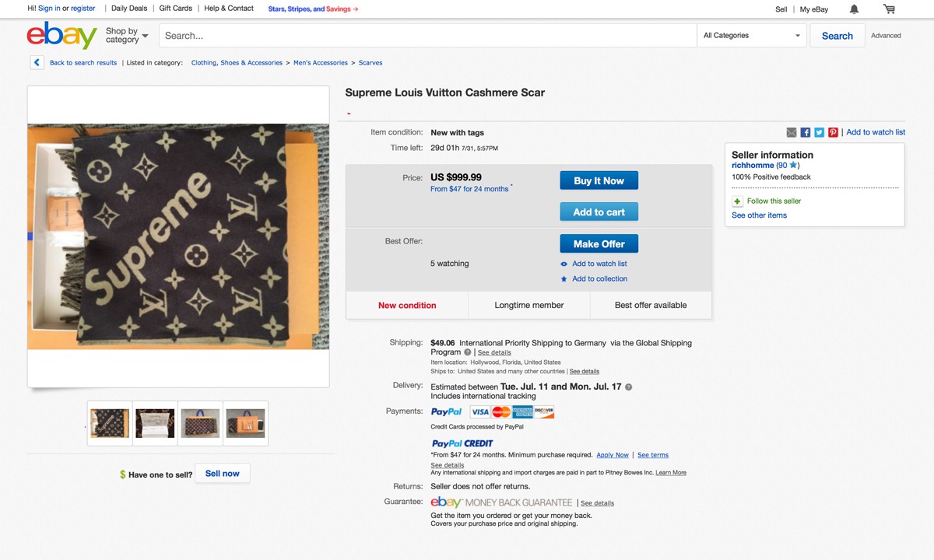Click the Make Offer button
This screenshot has height=560, width=934.
599,244
